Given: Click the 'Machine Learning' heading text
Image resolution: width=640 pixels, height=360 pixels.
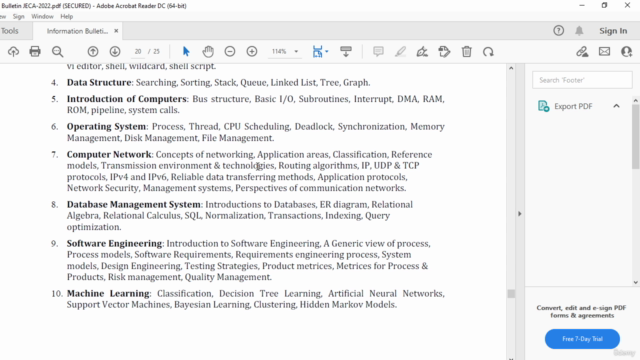Looking at the screenshot, I should [x=108, y=293].
